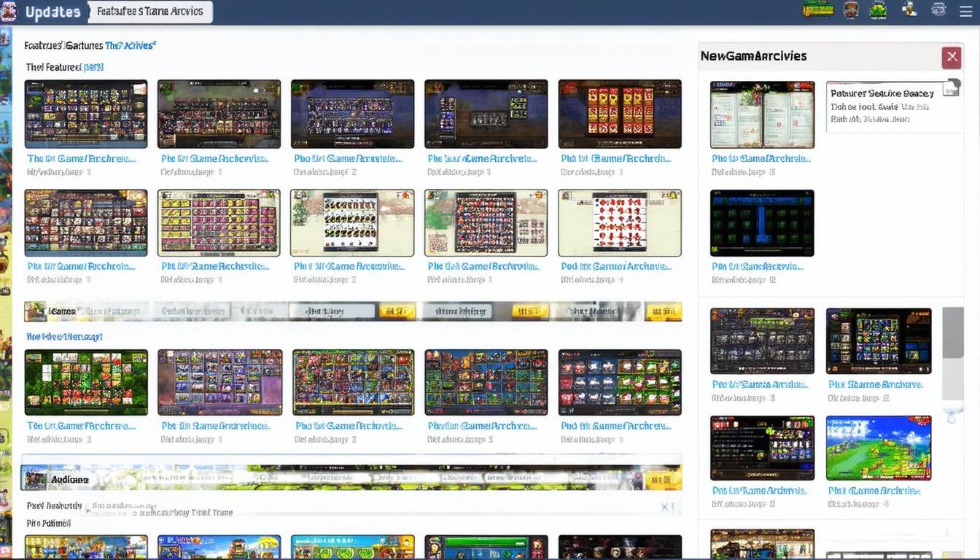Click the small game icon on the Audience banner
This screenshot has width=980, height=560.
pyautogui.click(x=34, y=479)
